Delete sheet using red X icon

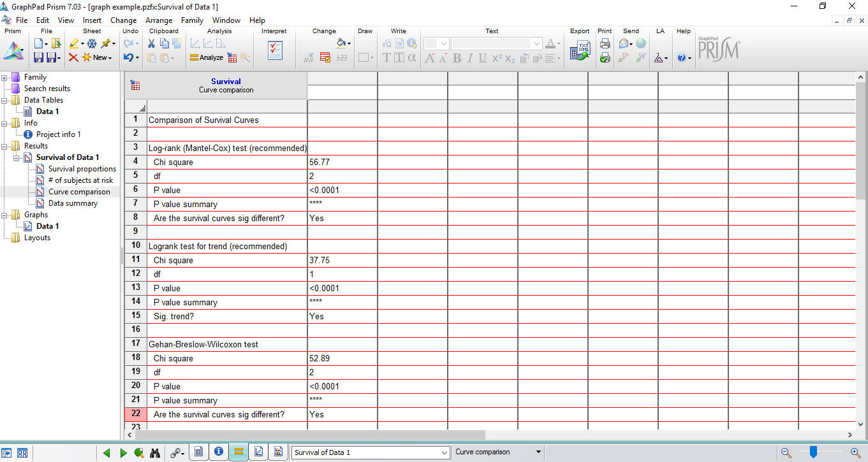click(73, 57)
